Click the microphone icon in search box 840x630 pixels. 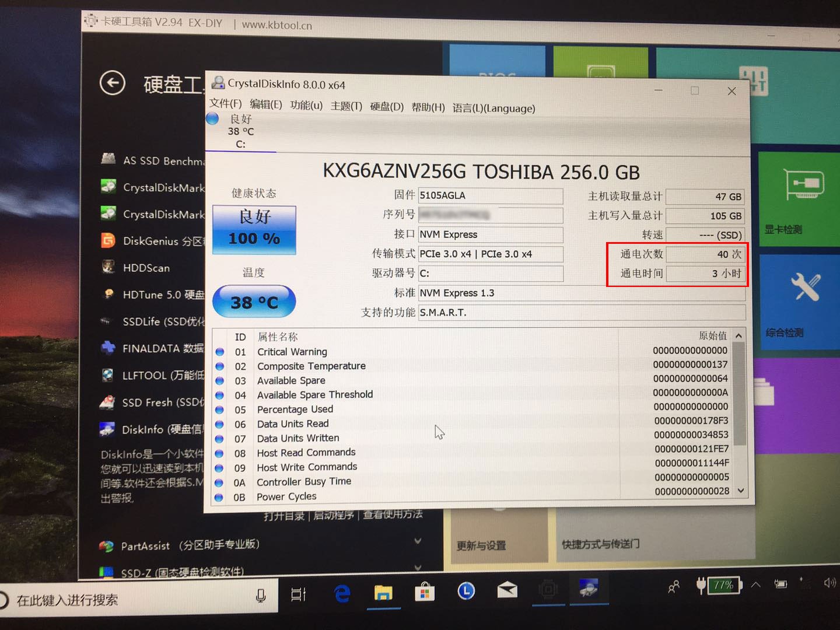click(261, 596)
